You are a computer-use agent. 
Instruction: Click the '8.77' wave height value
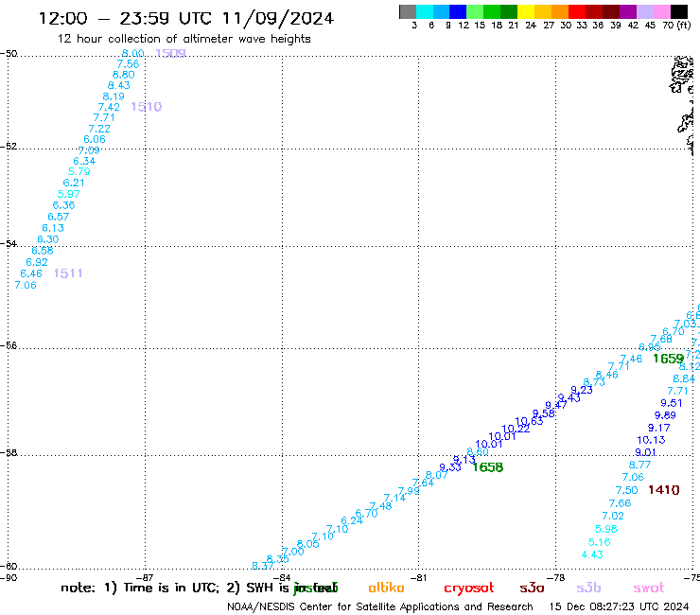coord(639,465)
